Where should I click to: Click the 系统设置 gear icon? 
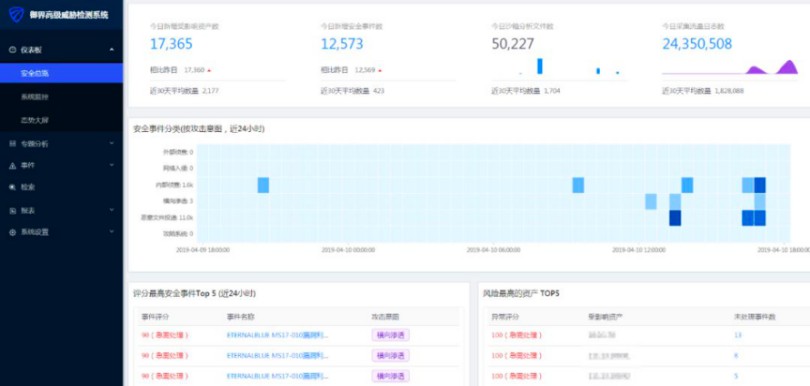(x=12, y=232)
